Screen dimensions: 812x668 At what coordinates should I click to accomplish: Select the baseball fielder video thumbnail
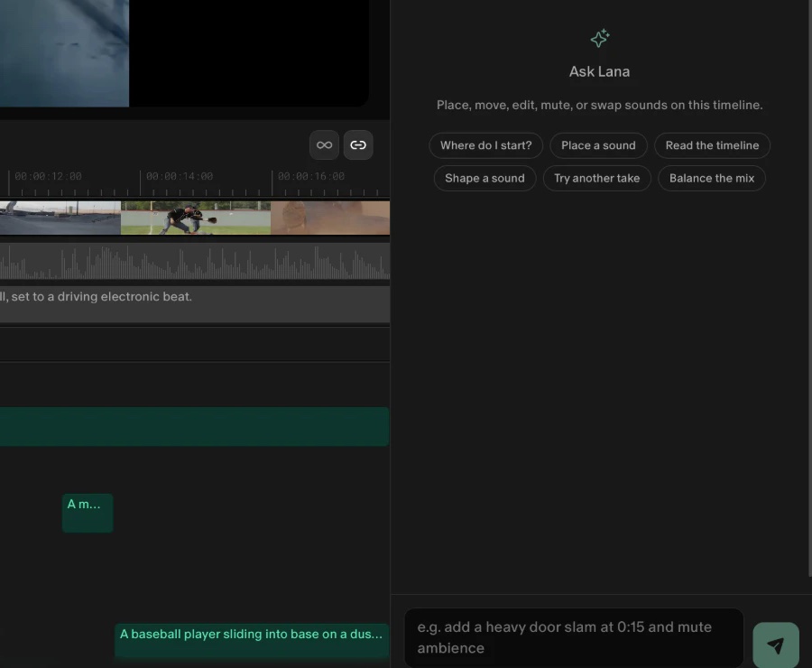tap(196, 218)
